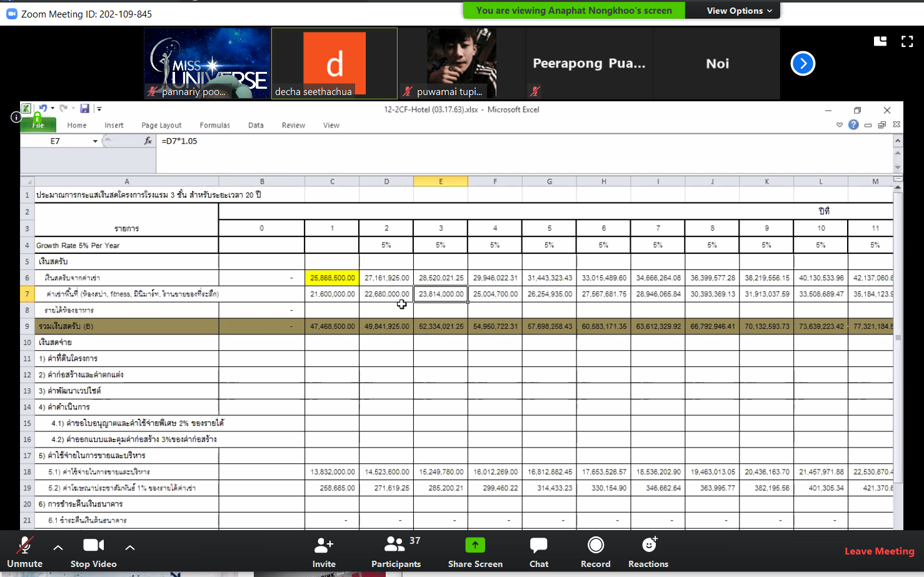Click Leave Meeting
The width and height of the screenshot is (924, 577).
pos(879,551)
